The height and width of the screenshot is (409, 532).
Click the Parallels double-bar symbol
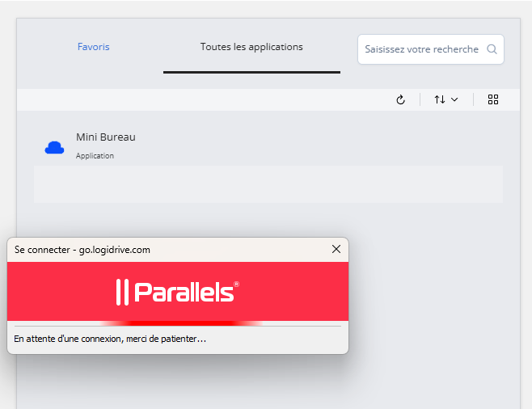[x=122, y=292]
